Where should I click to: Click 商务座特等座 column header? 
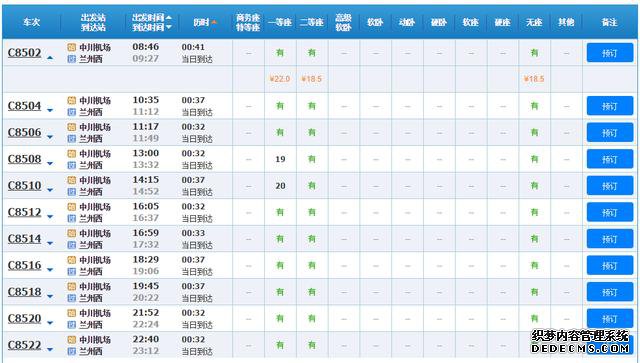pos(248,22)
